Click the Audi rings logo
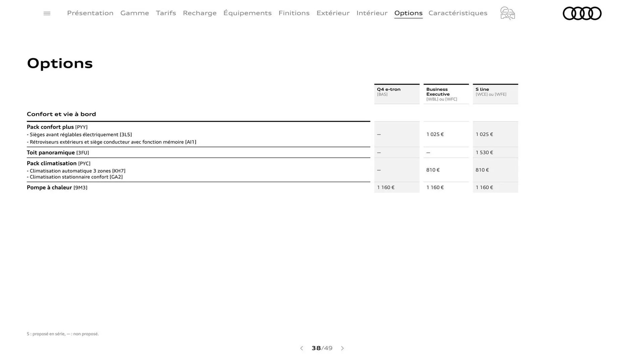This screenshot has height=362, width=644. click(582, 13)
